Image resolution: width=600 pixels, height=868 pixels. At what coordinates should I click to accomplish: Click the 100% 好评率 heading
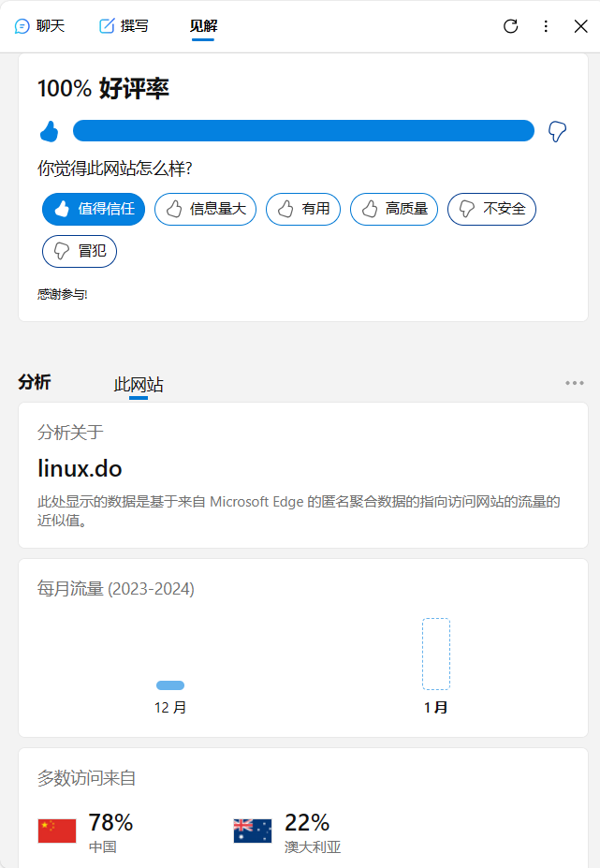103,89
